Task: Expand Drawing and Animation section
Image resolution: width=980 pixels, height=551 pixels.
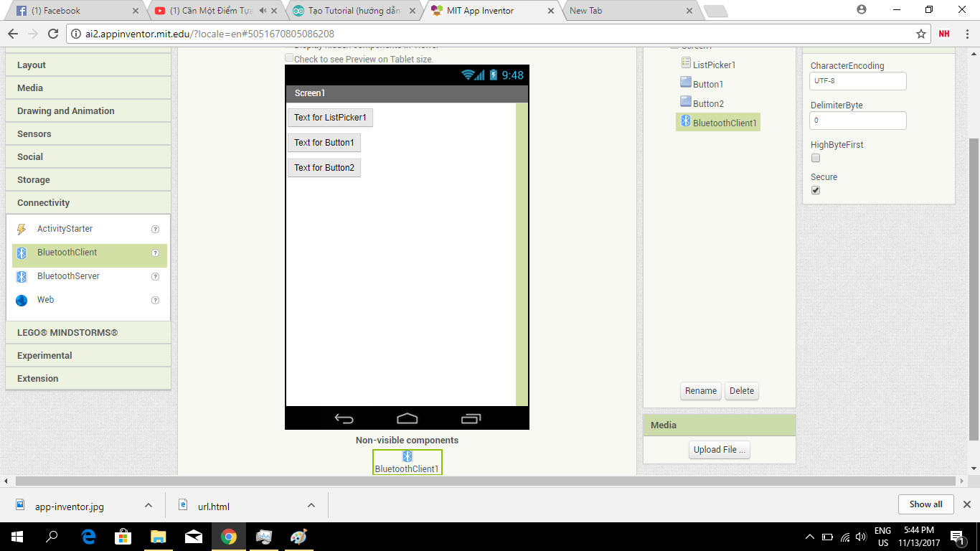Action: point(88,110)
